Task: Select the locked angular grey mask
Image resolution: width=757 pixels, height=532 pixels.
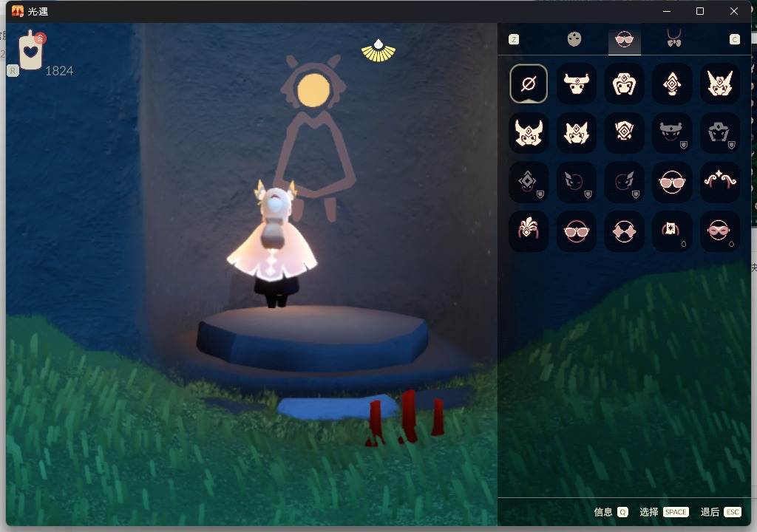Action: click(x=720, y=133)
